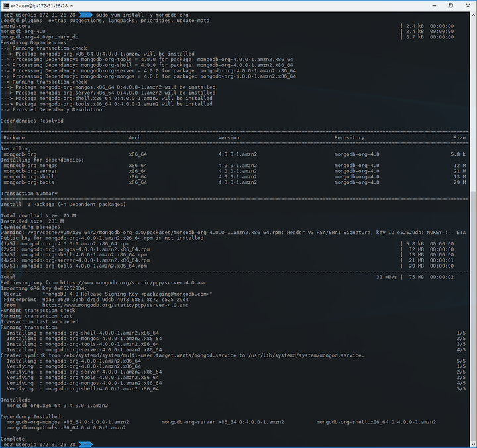The width and height of the screenshot is (477, 448).
Task: Click the 'Version' column header
Action: point(229,138)
